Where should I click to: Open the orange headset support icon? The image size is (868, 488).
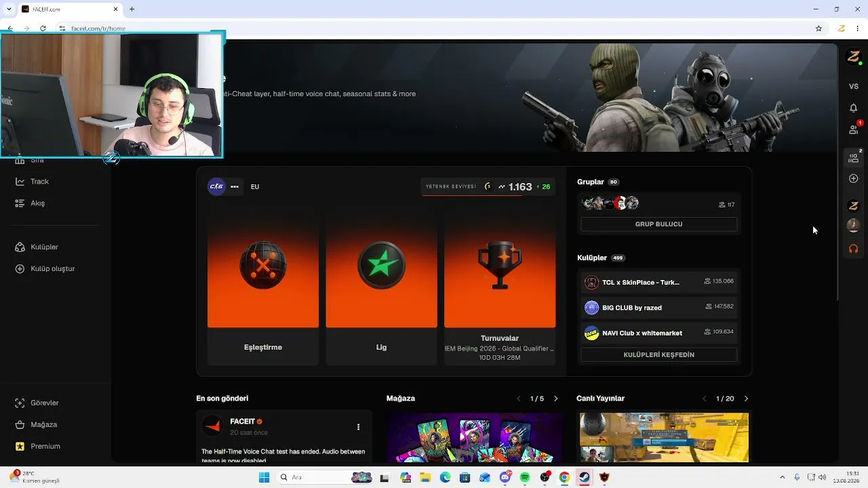pos(854,249)
